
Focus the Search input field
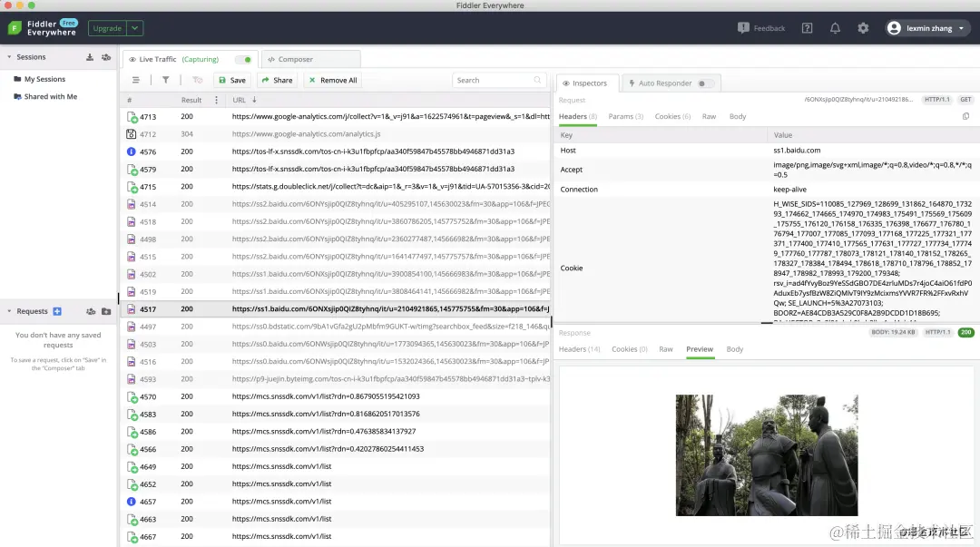point(499,80)
